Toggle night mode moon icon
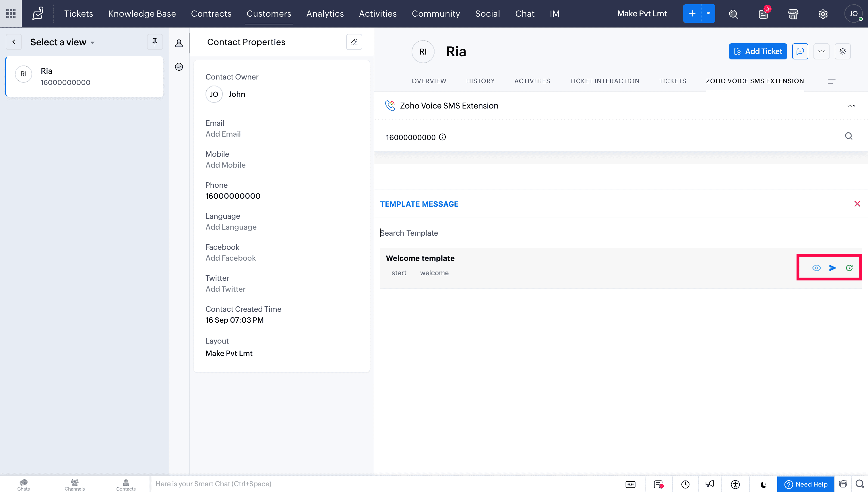868x492 pixels. click(763, 484)
